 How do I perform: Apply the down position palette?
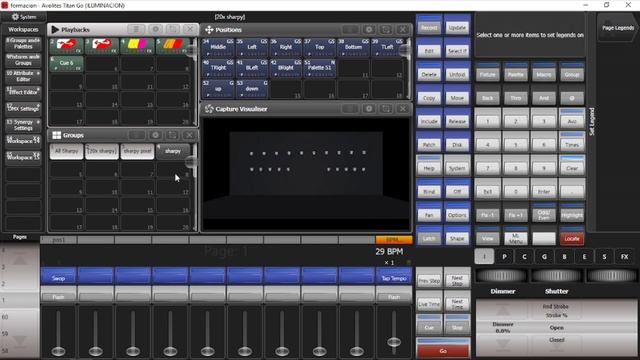(252, 89)
